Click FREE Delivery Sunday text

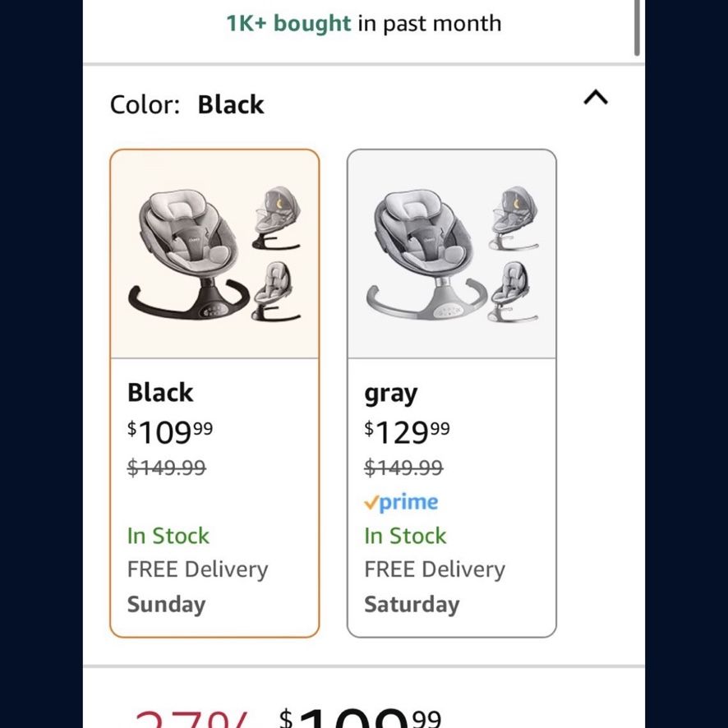(x=197, y=587)
